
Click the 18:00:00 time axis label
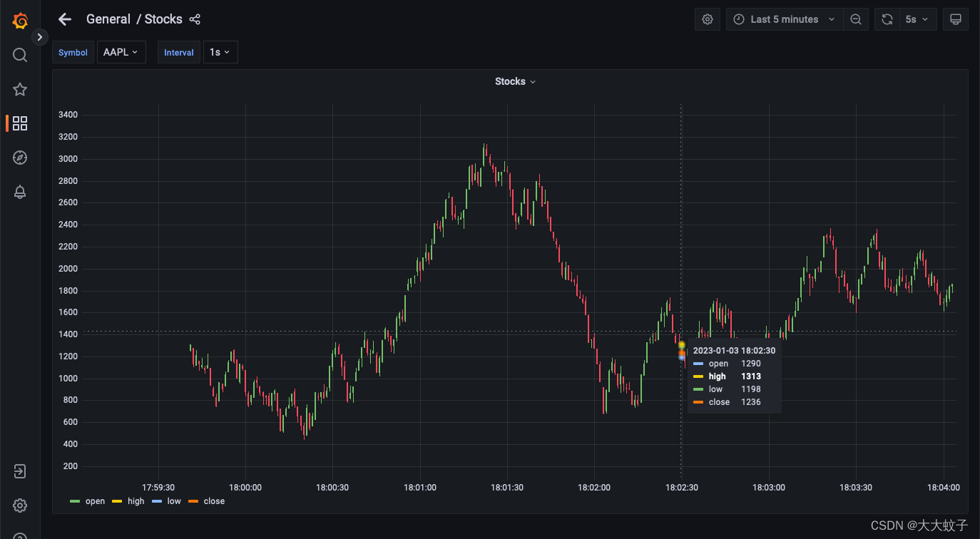point(245,488)
